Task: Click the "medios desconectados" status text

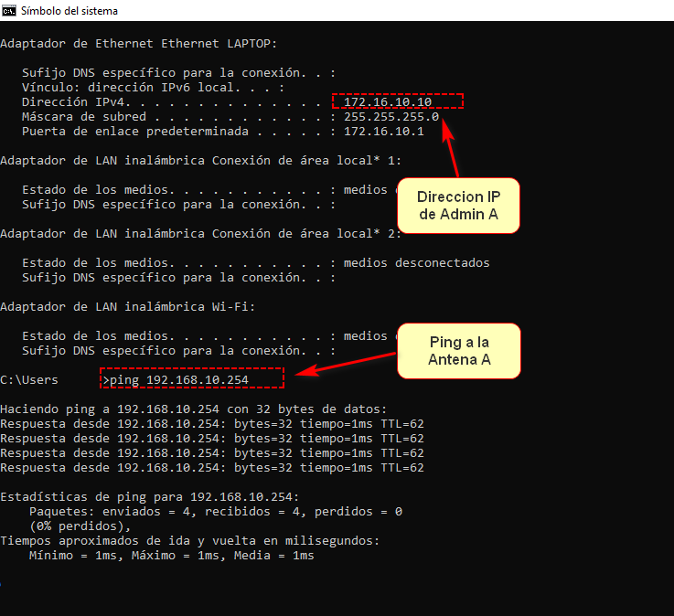Action: (416, 262)
